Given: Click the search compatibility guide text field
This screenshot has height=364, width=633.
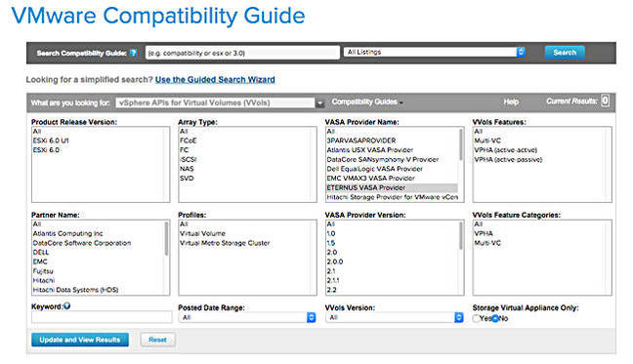Looking at the screenshot, I should 242,53.
